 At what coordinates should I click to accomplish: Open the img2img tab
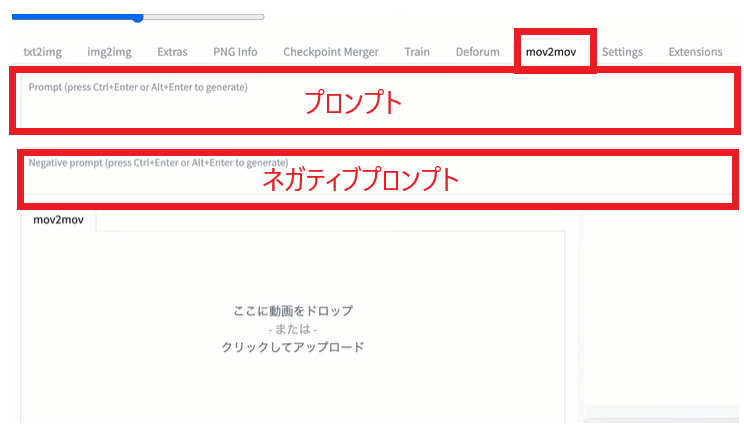pyautogui.click(x=109, y=52)
